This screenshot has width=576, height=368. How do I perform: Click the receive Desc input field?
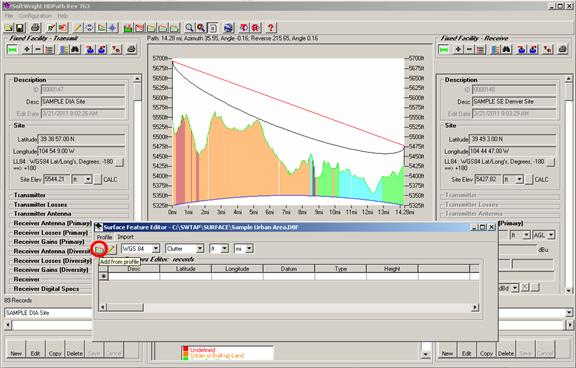(514, 101)
